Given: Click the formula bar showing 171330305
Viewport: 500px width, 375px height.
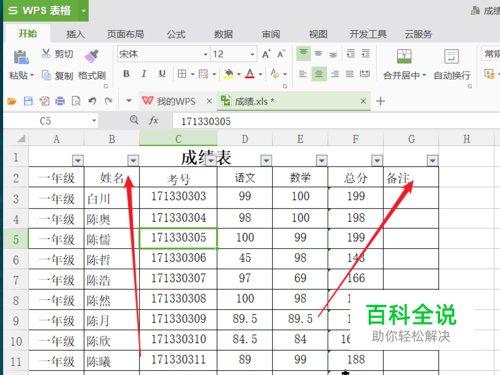Looking at the screenshot, I should pyautogui.click(x=335, y=121).
